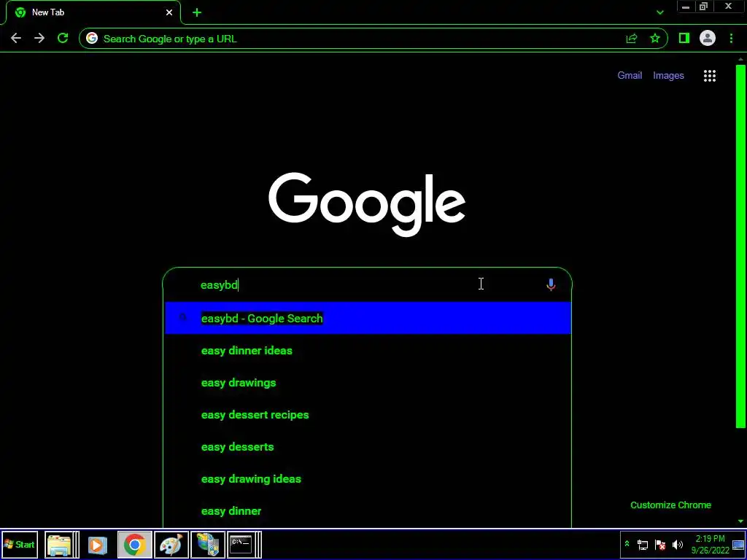This screenshot has width=747, height=560.
Task: Open the browser side panel icon
Action: coord(684,38)
